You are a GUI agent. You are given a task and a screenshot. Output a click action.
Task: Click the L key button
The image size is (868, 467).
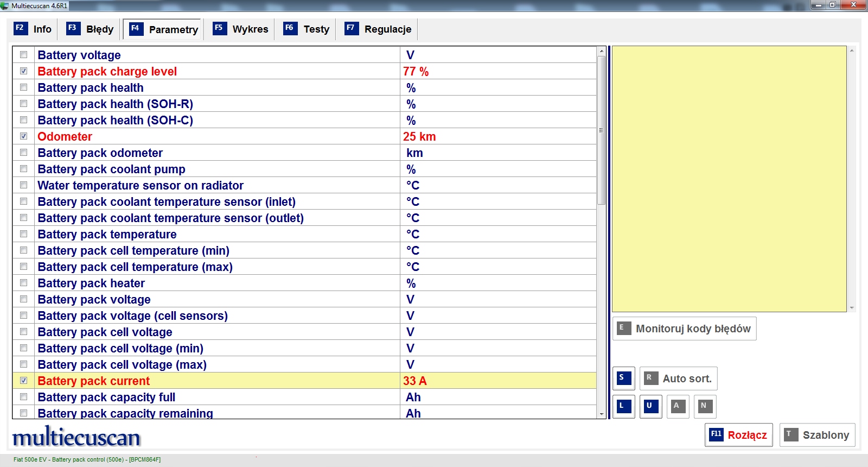[x=624, y=407]
